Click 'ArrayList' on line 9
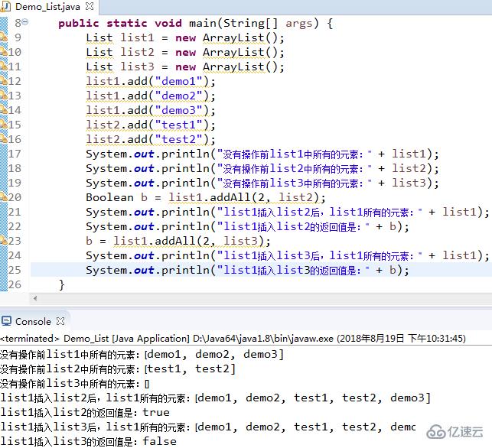The image size is (492, 448). 234,37
